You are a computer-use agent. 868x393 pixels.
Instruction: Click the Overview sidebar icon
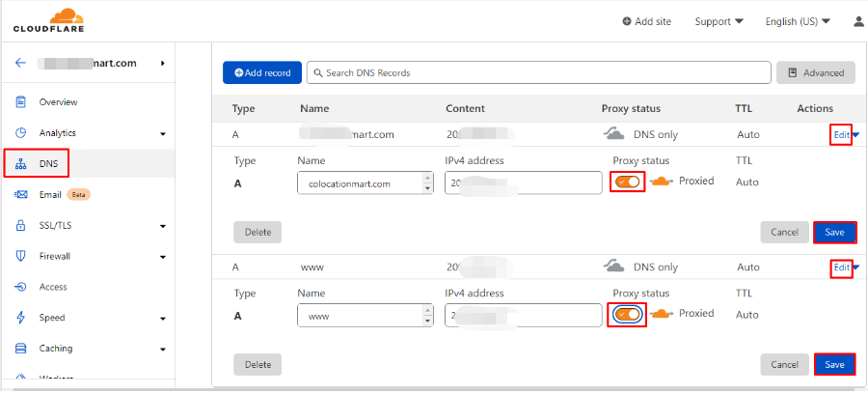click(x=21, y=102)
